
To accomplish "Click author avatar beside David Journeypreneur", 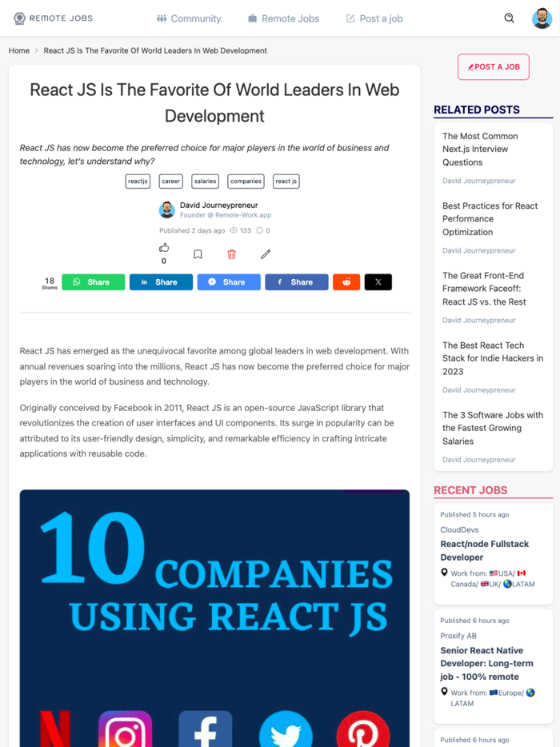I will [167, 210].
